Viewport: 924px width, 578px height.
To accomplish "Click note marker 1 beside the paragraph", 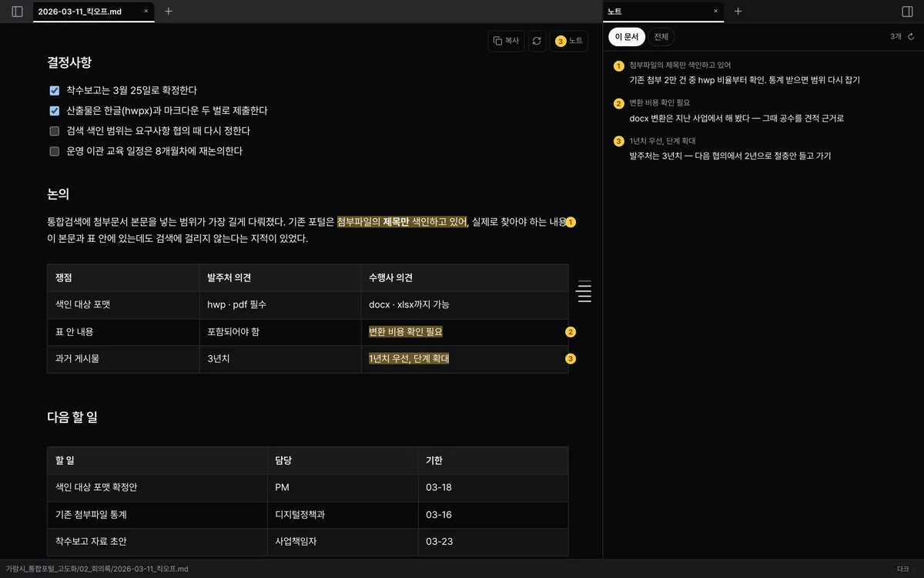I will (571, 222).
